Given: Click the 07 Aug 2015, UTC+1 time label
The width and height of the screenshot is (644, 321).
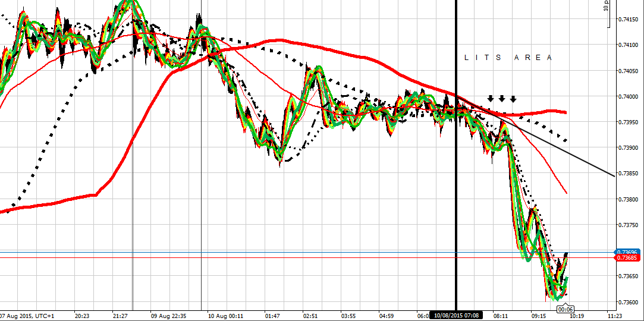Looking at the screenshot, I should pos(27,316).
